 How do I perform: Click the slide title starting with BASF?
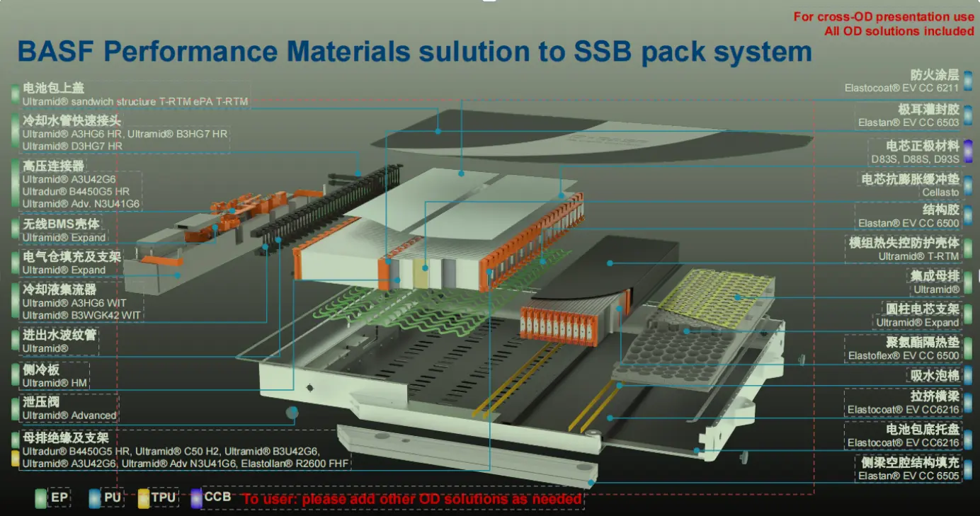coord(414,52)
